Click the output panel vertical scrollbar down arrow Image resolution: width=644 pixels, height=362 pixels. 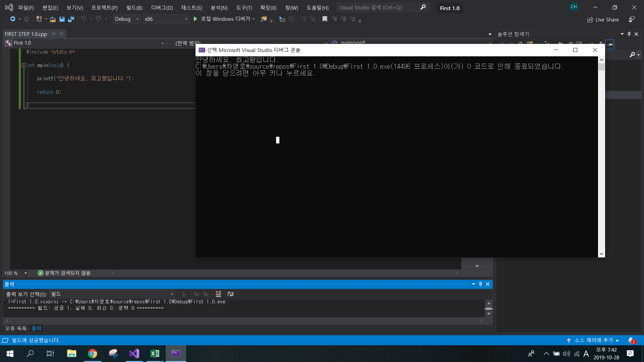(x=489, y=314)
